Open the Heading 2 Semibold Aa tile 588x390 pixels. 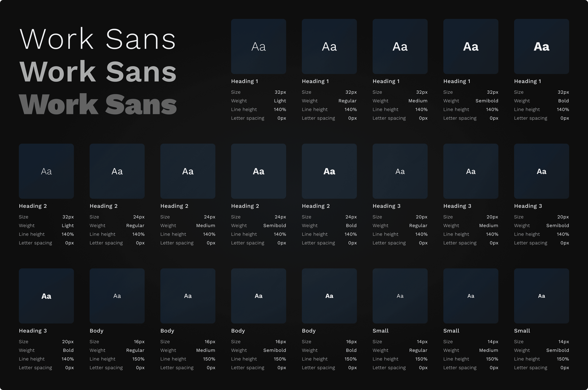258,171
